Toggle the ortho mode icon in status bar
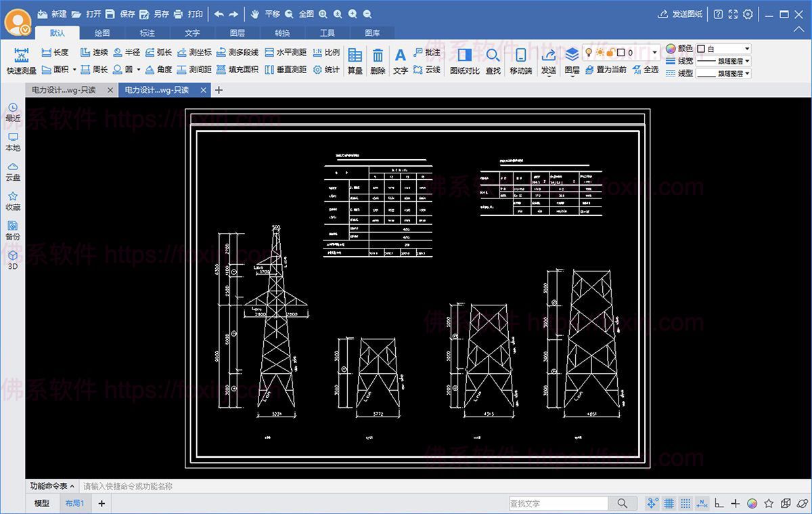The image size is (812, 514). 719,503
